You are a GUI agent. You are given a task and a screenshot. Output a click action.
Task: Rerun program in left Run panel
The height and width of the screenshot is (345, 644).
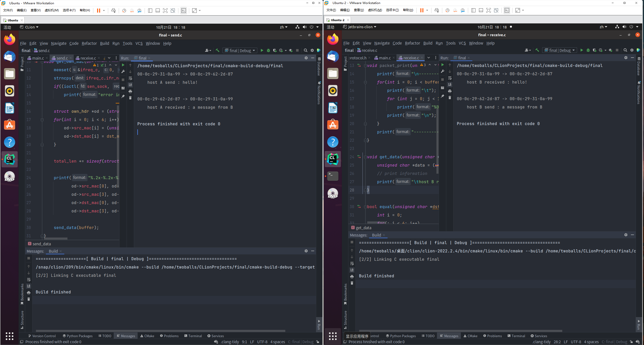[123, 65]
